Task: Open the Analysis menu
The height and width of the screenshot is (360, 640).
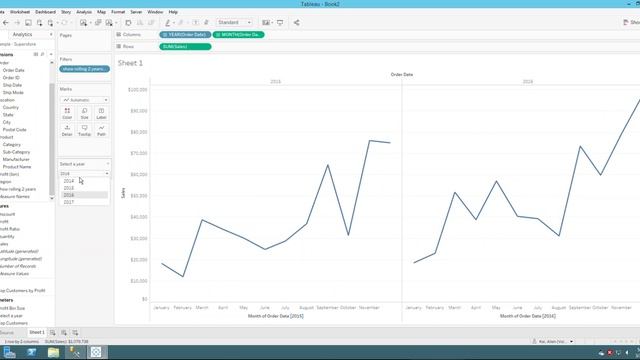Action: (84, 12)
